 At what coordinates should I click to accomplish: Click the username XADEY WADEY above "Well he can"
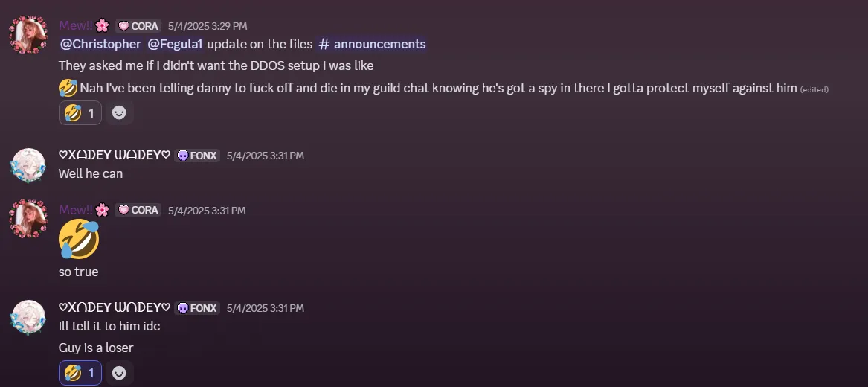[x=115, y=155]
